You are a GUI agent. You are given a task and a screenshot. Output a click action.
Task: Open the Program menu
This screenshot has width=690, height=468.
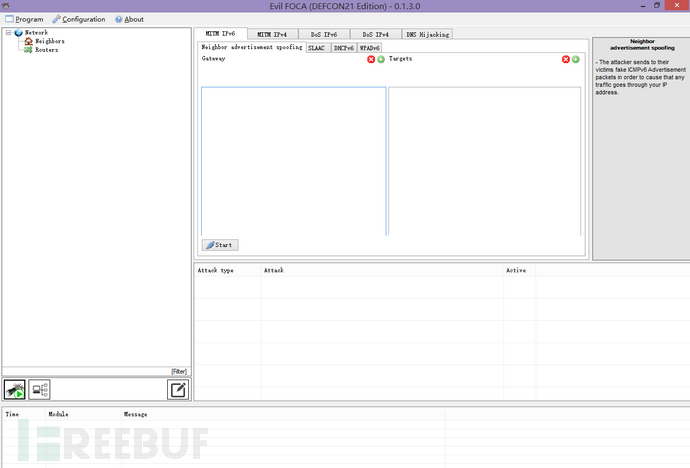[24, 19]
